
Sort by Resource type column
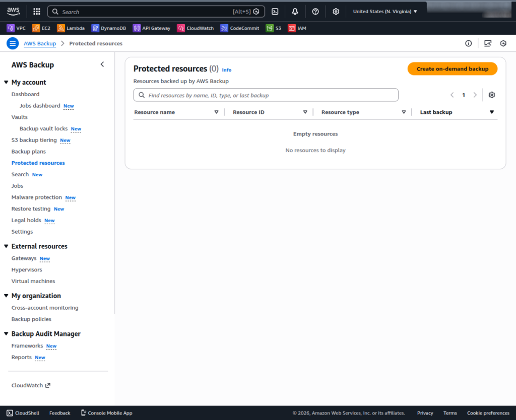[x=404, y=112]
